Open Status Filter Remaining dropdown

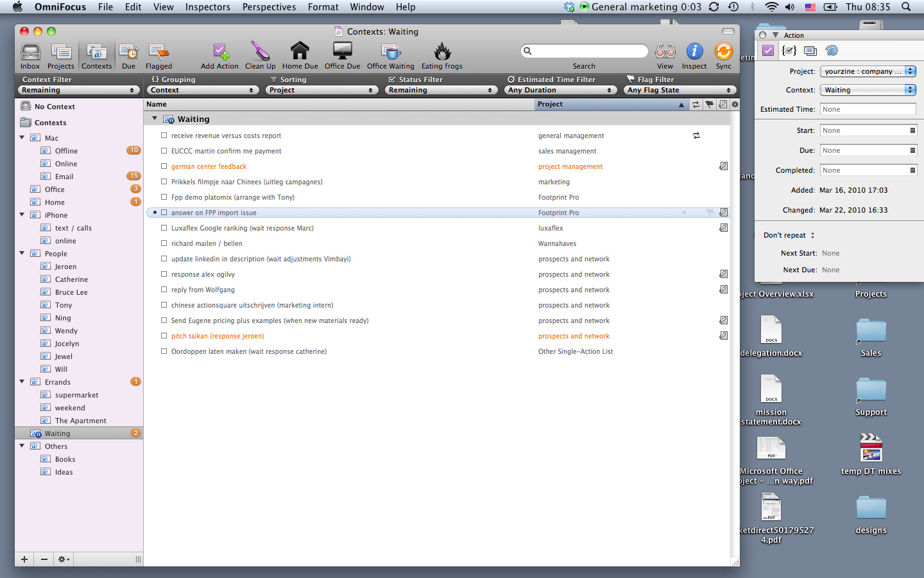[x=441, y=91]
